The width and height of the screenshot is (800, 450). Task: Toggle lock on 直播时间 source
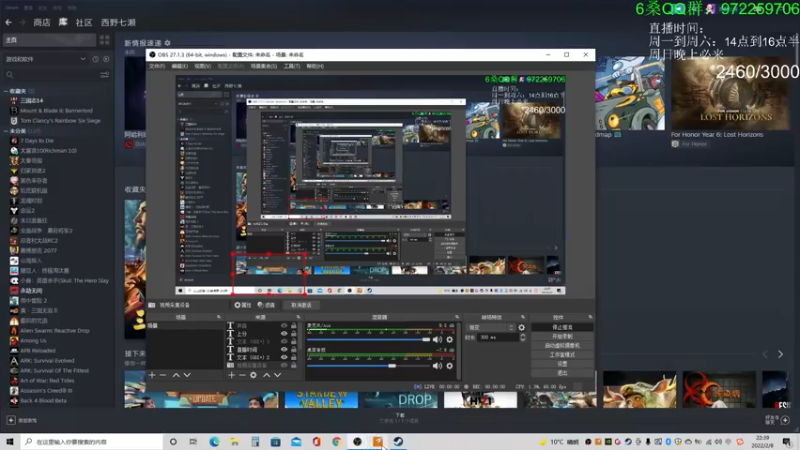point(293,349)
